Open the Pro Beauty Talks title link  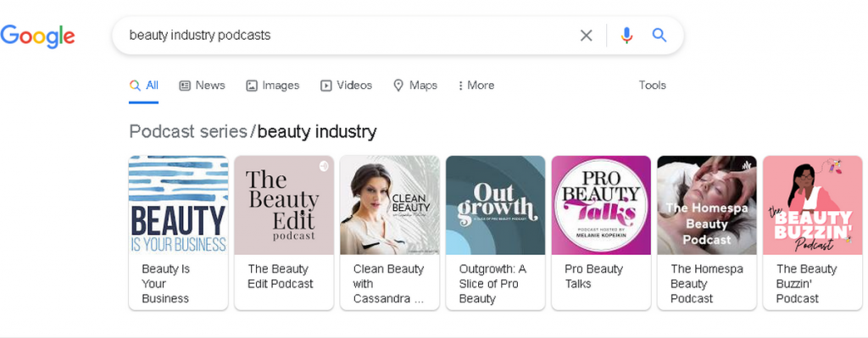tap(593, 277)
